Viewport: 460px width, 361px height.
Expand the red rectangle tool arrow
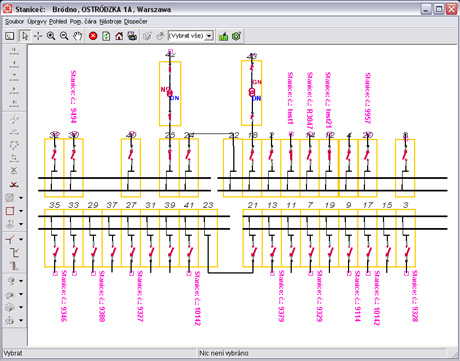[21, 211]
